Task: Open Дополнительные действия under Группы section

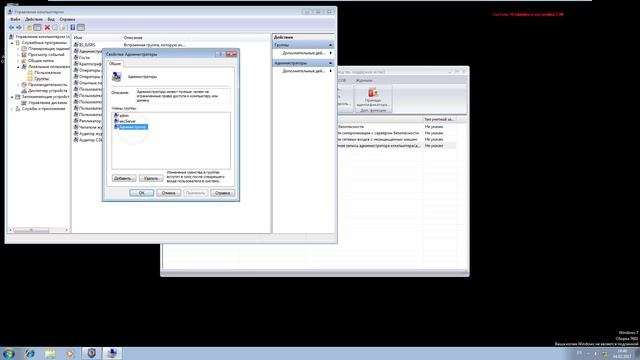Action: tap(304, 53)
